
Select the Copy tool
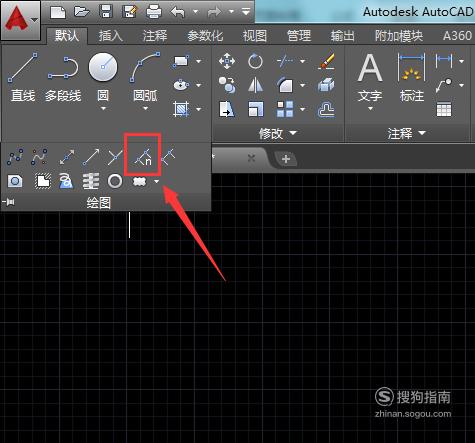click(x=227, y=85)
